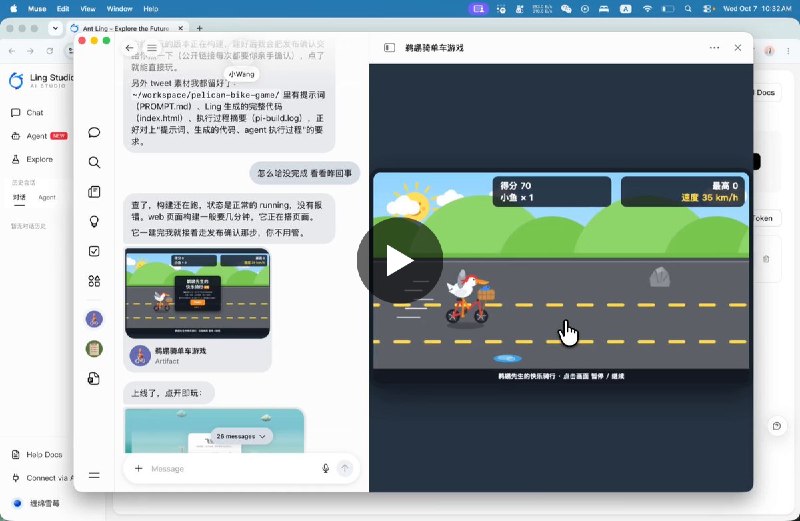Open the checkmark tasks icon in sidebar

coord(94,251)
